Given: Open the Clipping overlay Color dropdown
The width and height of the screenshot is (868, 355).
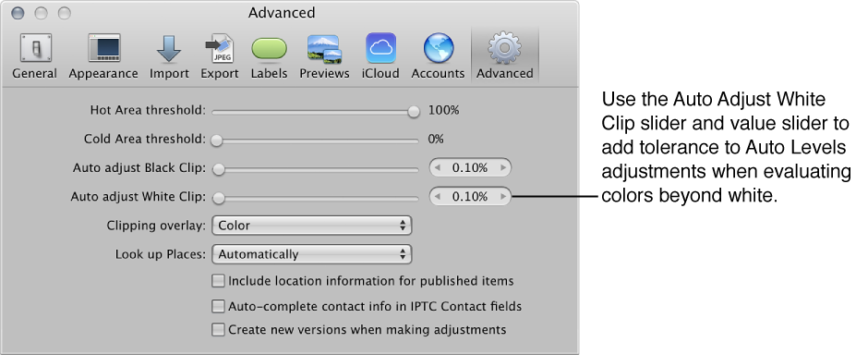Looking at the screenshot, I should (312, 226).
